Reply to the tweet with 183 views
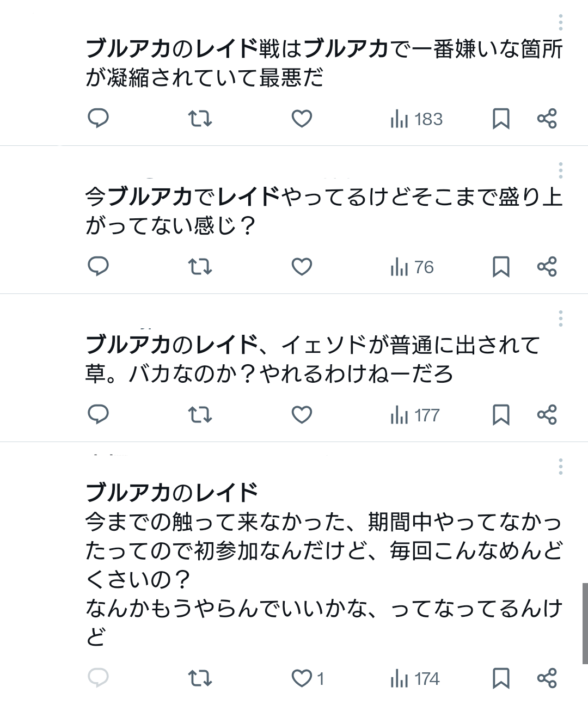Viewport: 588px width, 705px height. click(99, 118)
